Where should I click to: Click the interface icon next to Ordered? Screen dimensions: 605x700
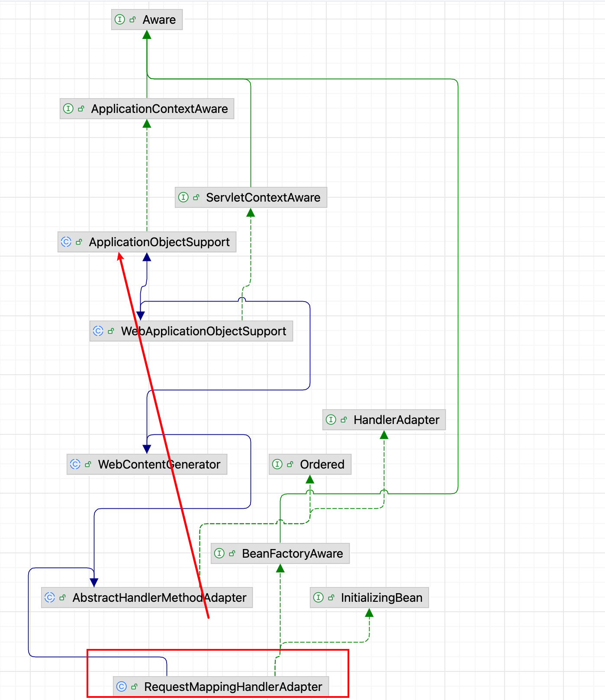tap(277, 464)
